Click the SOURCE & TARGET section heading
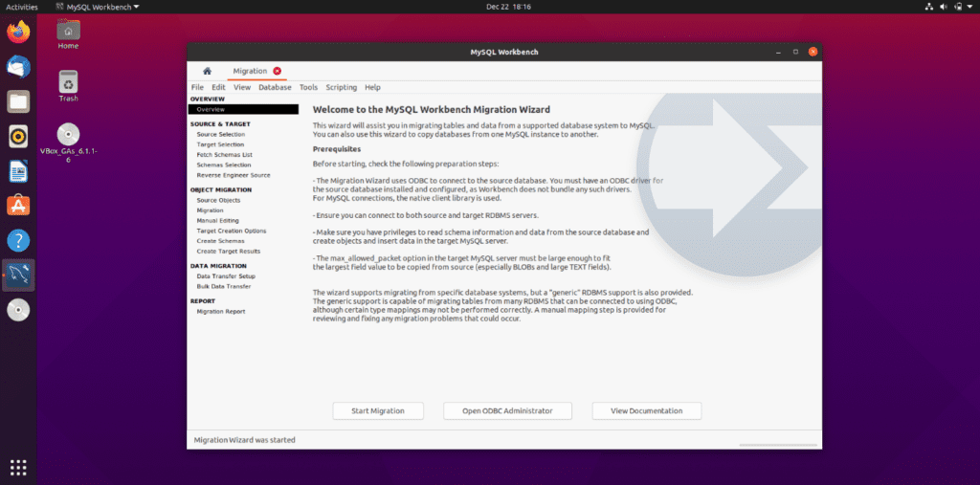Image resolution: width=980 pixels, height=485 pixels. pos(220,124)
